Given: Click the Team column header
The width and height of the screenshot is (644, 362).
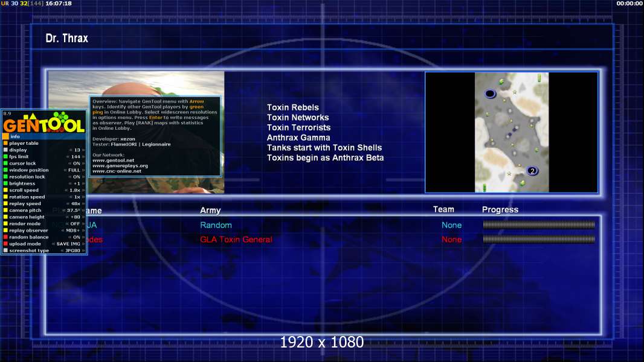Looking at the screenshot, I should click(x=443, y=209).
